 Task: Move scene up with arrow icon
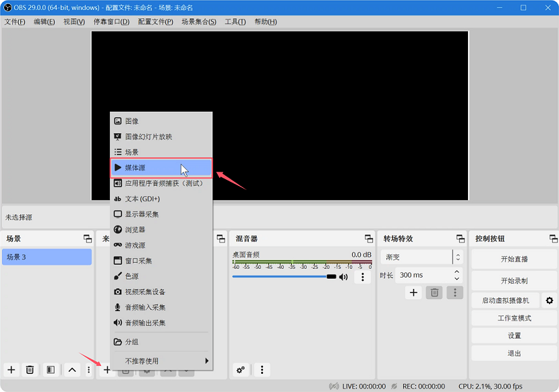[x=72, y=370]
